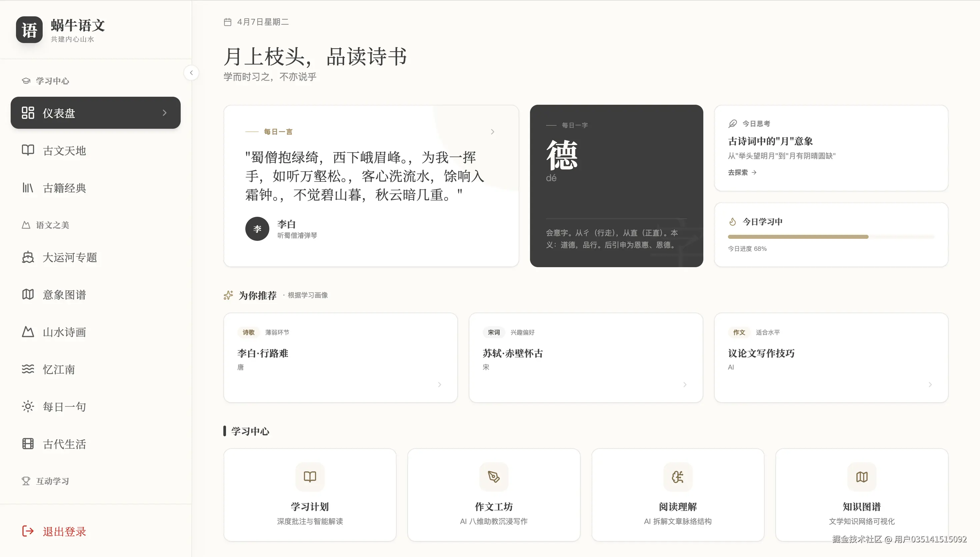Screen dimensions: 980x557
Task: Open the 古文天地 section icon
Action: pyautogui.click(x=28, y=150)
